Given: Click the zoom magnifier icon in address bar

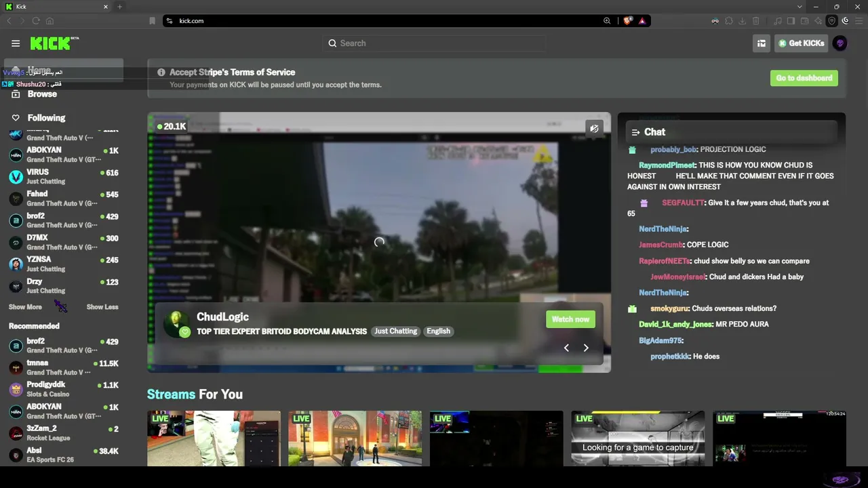Looking at the screenshot, I should 607,21.
